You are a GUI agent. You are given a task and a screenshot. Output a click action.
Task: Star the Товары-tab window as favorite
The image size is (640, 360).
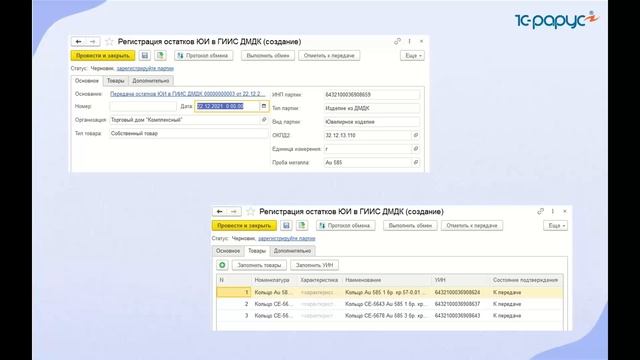tap(251, 211)
